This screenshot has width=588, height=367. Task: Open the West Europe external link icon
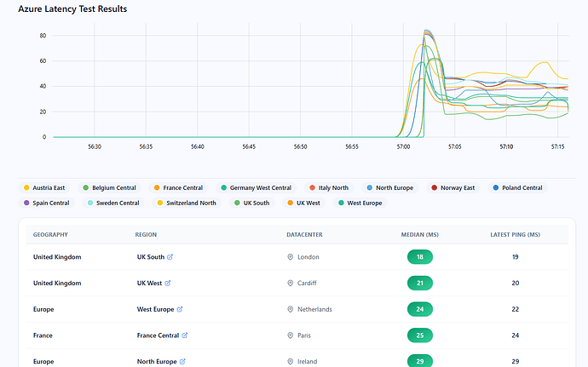[180, 309]
